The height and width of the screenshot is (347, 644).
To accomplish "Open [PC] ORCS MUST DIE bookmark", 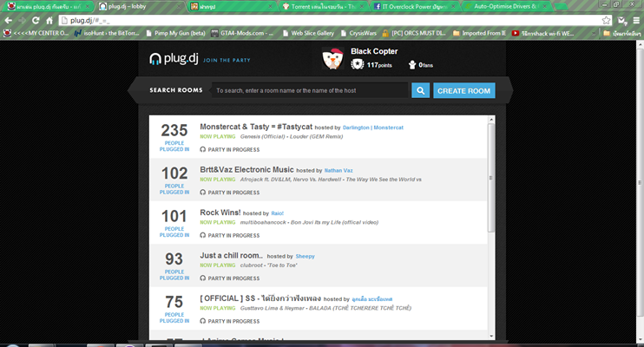I will [x=414, y=33].
